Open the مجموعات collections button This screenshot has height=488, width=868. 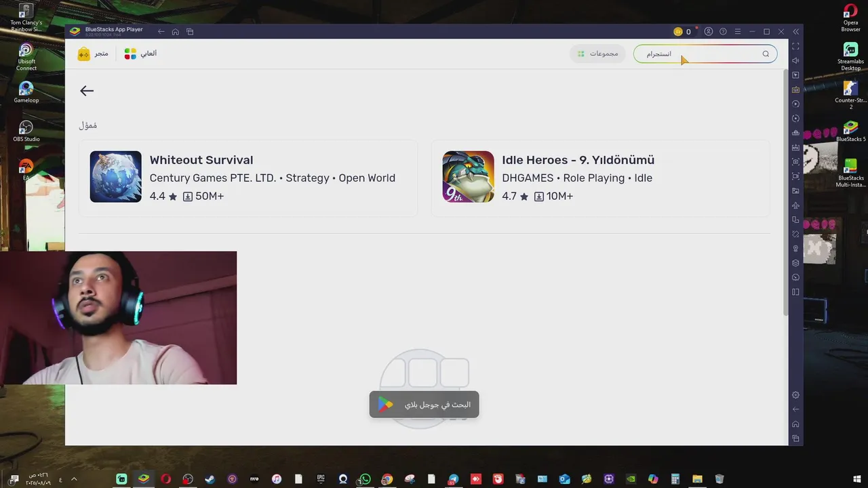[597, 54]
